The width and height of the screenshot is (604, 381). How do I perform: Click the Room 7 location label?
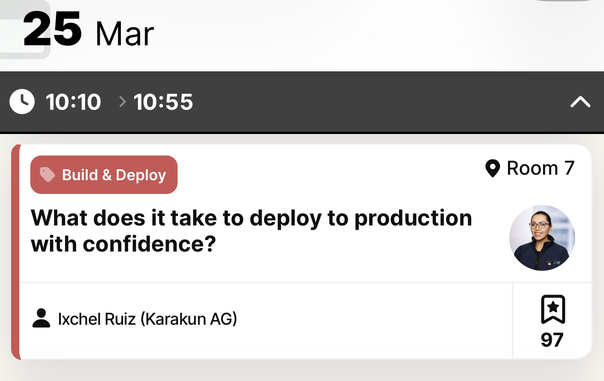point(540,168)
